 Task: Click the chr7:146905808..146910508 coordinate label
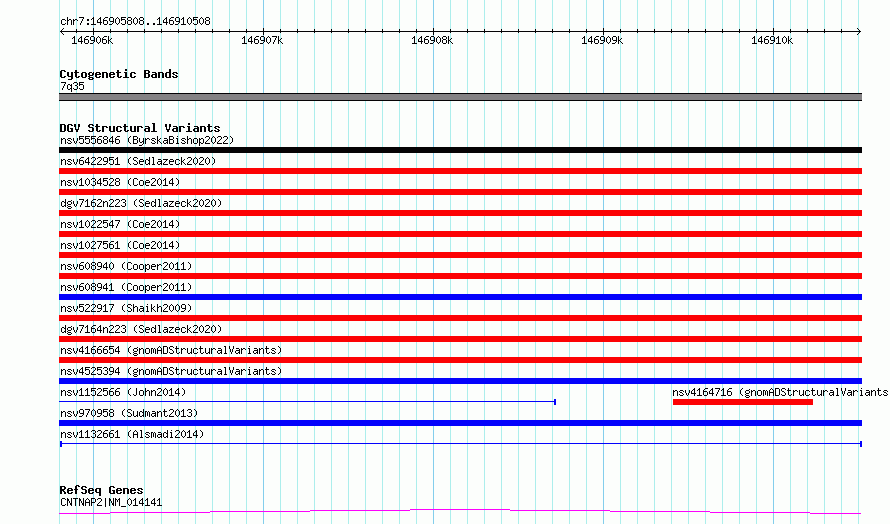pyautogui.click(x=135, y=21)
